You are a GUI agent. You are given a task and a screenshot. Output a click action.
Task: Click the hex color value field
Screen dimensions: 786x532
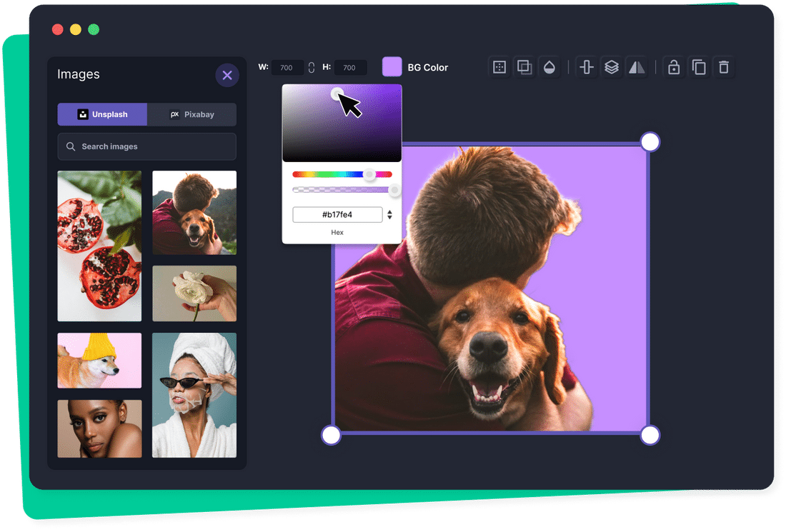click(337, 214)
